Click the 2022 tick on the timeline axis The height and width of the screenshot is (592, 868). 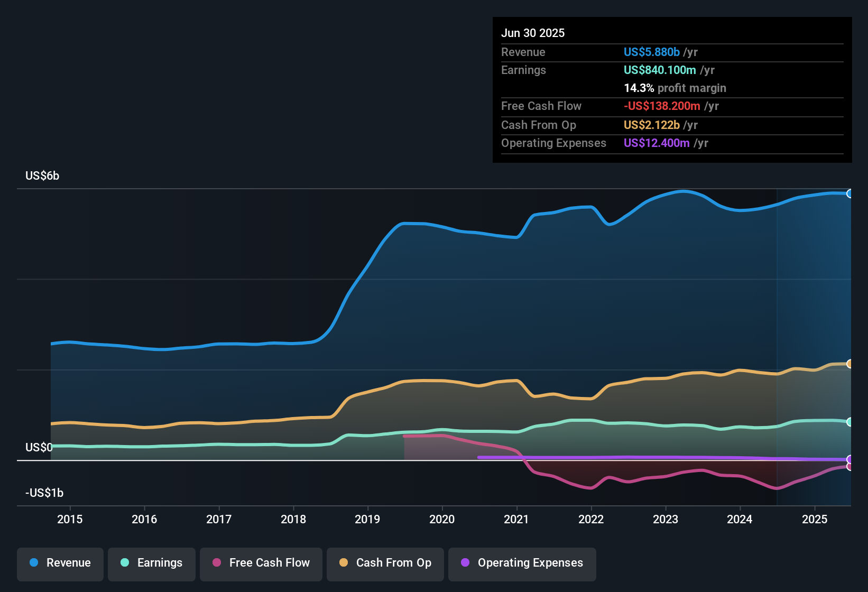click(591, 519)
